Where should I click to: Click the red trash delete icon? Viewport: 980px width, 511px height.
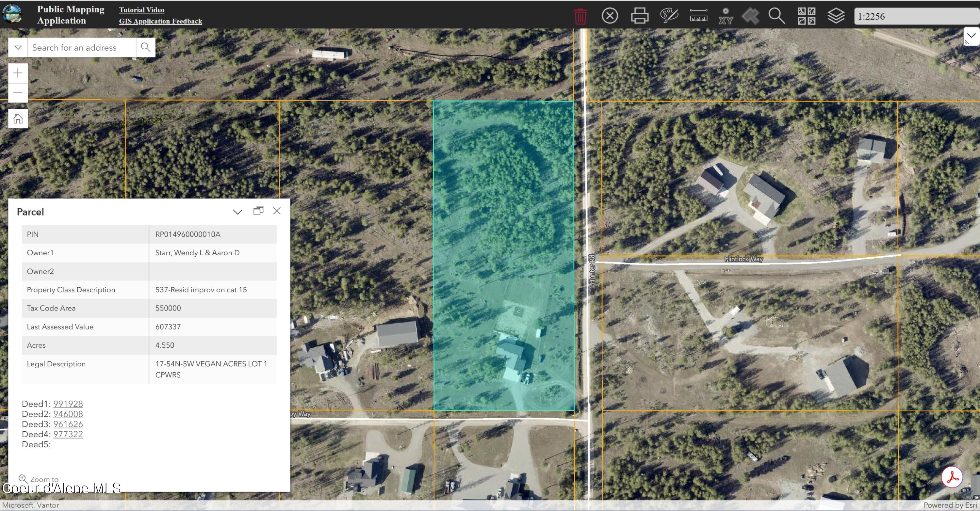pyautogui.click(x=580, y=16)
